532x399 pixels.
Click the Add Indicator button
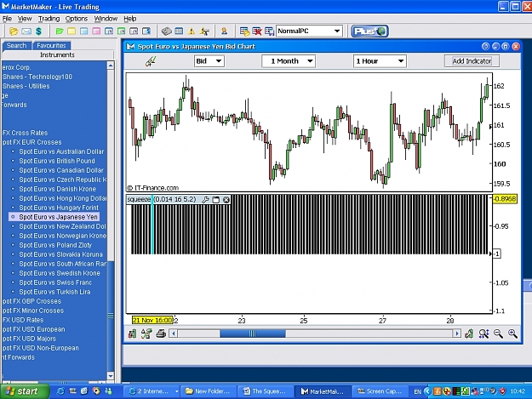click(472, 61)
